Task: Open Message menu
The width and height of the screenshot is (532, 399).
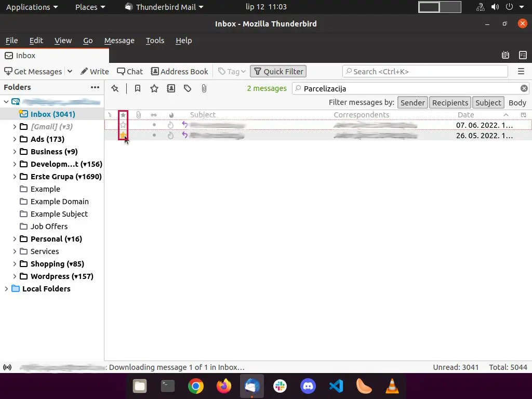Action: (x=119, y=41)
